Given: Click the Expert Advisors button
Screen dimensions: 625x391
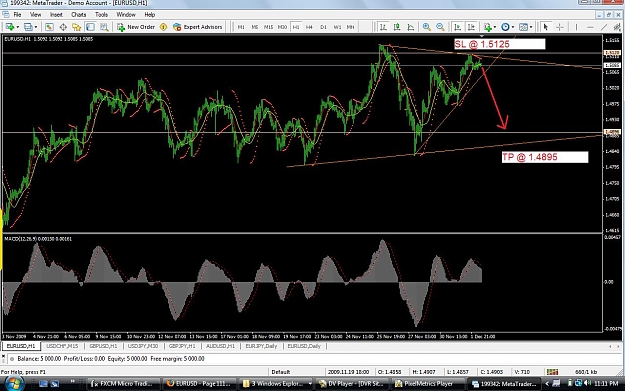Looking at the screenshot, I should coord(198,27).
